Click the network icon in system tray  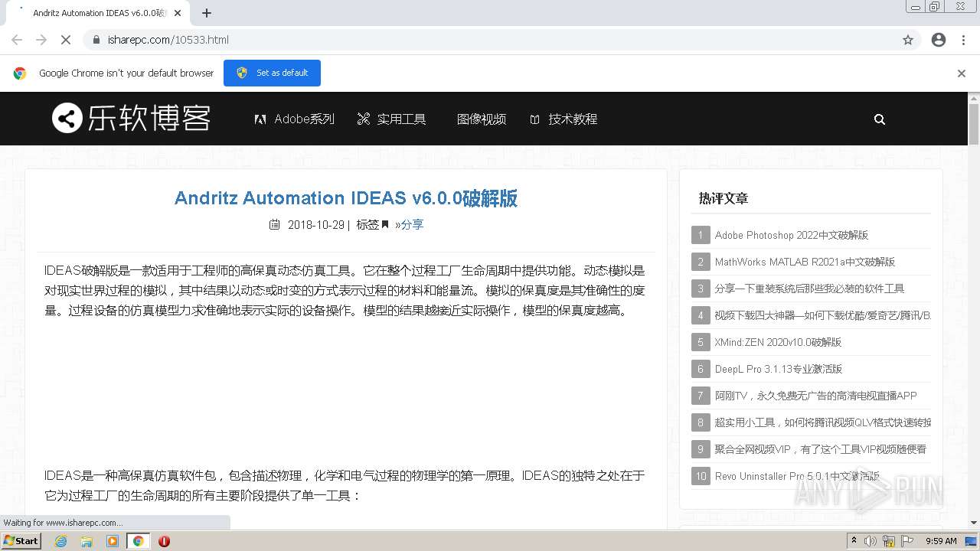click(x=890, y=541)
